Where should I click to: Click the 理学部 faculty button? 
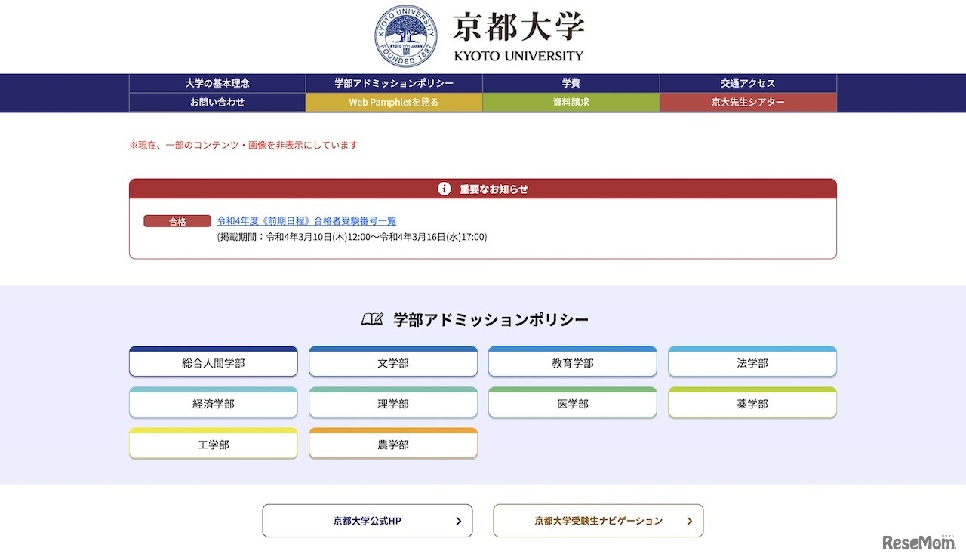(393, 402)
